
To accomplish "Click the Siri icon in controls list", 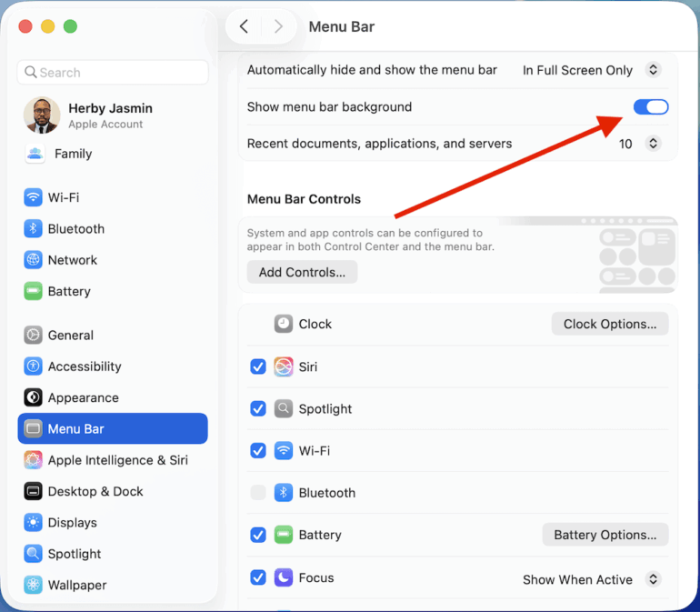I will [284, 366].
